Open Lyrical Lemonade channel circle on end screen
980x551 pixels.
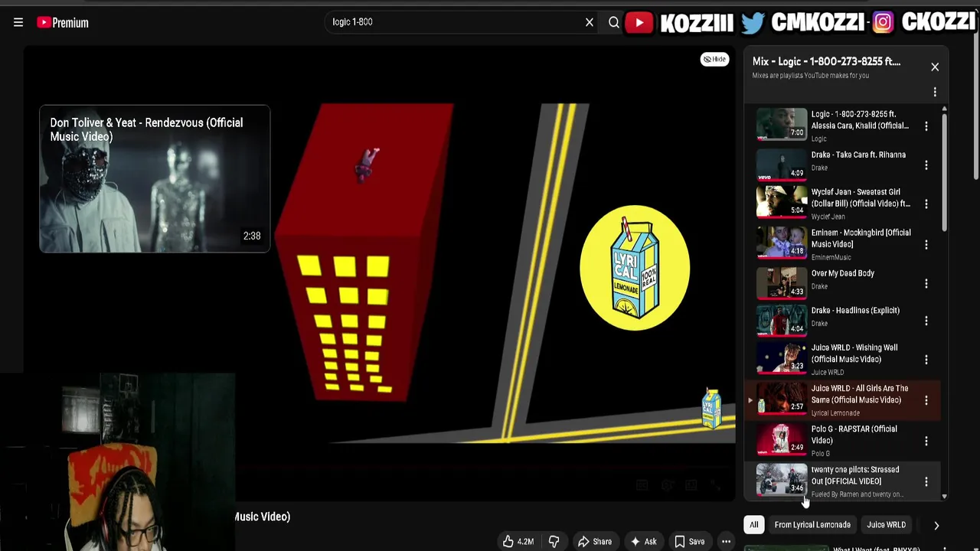(635, 268)
